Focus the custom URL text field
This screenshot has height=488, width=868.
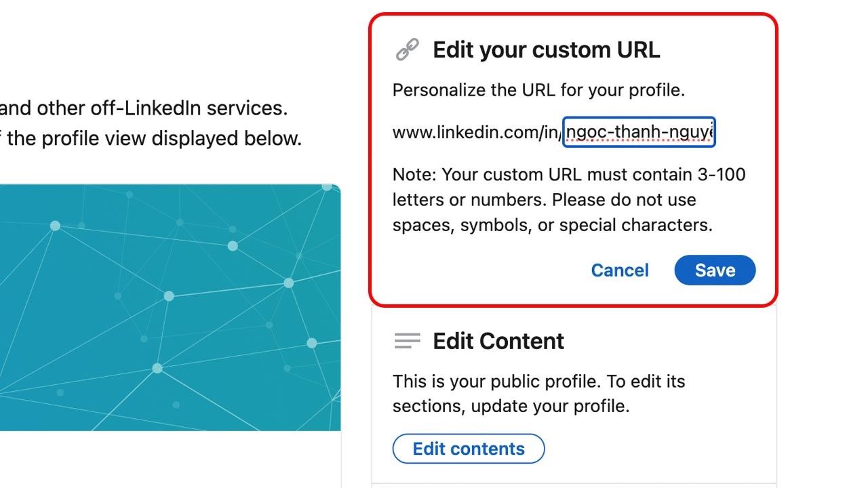[x=639, y=131]
